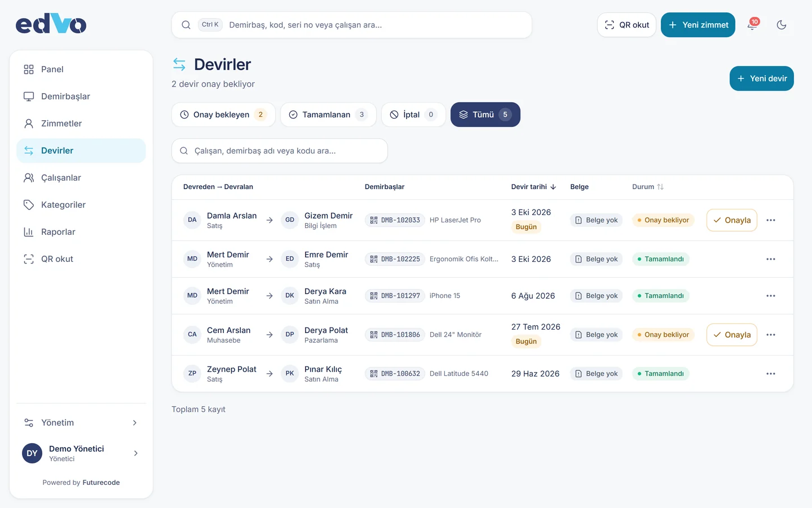Open more options for DMB-102033 row
812x508 pixels.
(771, 220)
